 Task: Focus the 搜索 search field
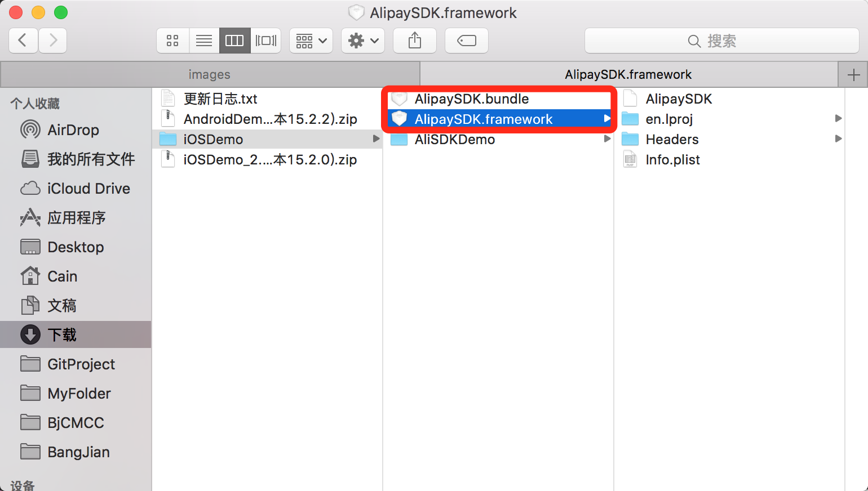pos(722,41)
